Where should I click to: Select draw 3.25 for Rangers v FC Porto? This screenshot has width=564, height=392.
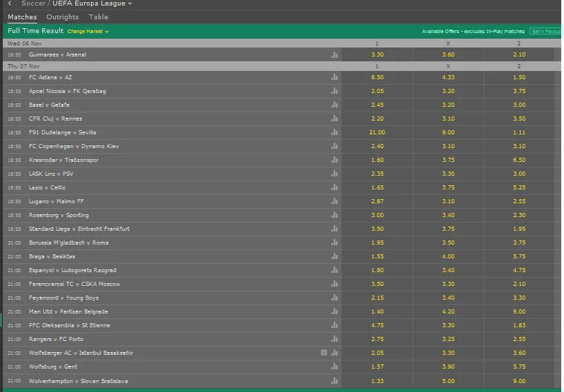pyautogui.click(x=448, y=339)
